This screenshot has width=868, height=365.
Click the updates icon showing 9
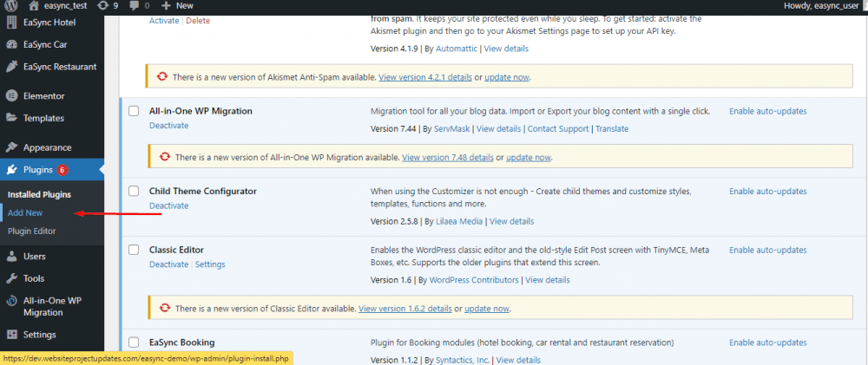click(x=102, y=5)
